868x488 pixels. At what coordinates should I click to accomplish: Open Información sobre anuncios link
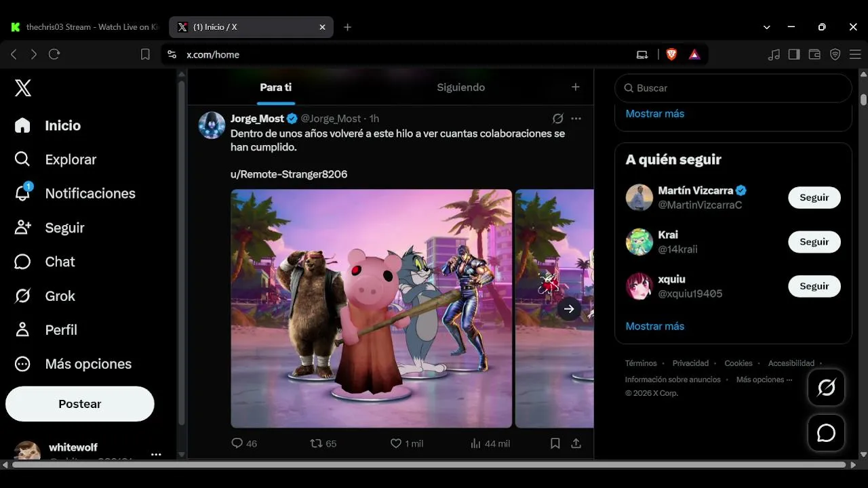[673, 380]
